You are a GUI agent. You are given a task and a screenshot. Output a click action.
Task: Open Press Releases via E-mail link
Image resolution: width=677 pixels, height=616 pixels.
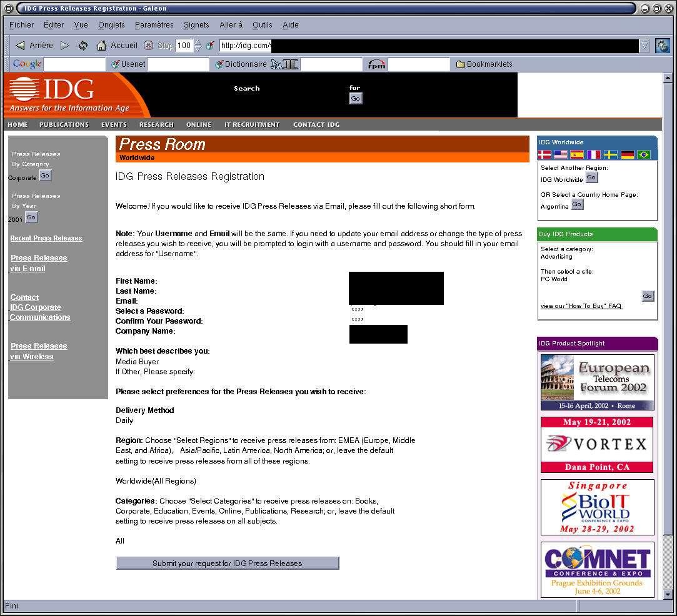(38, 263)
